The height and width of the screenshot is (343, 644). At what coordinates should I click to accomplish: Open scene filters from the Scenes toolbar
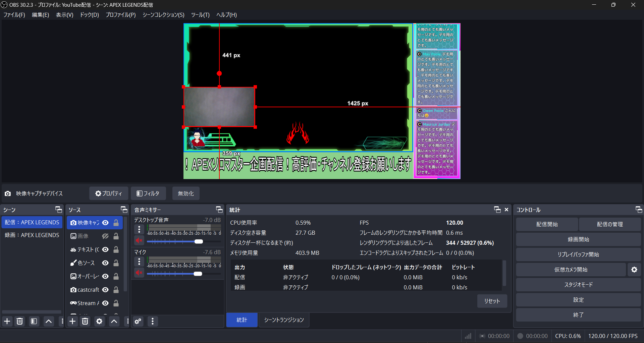(x=34, y=321)
